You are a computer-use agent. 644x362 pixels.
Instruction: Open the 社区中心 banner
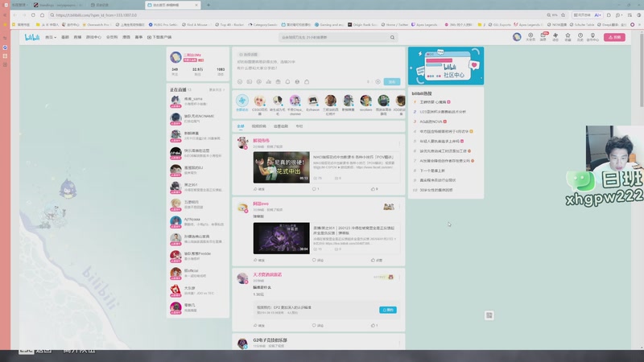coord(446,66)
